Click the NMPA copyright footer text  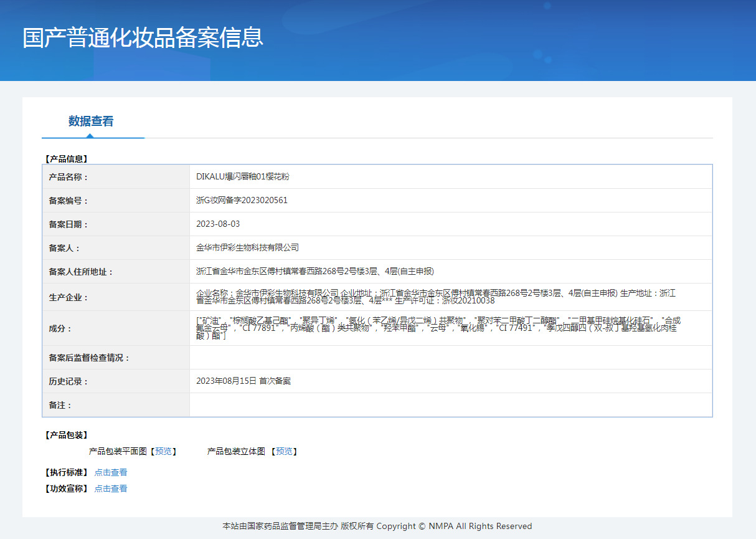(377, 526)
